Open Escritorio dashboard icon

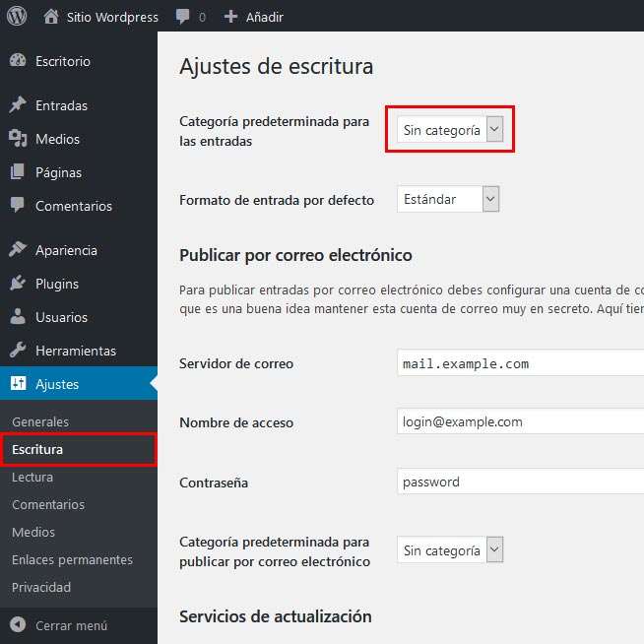[x=18, y=61]
